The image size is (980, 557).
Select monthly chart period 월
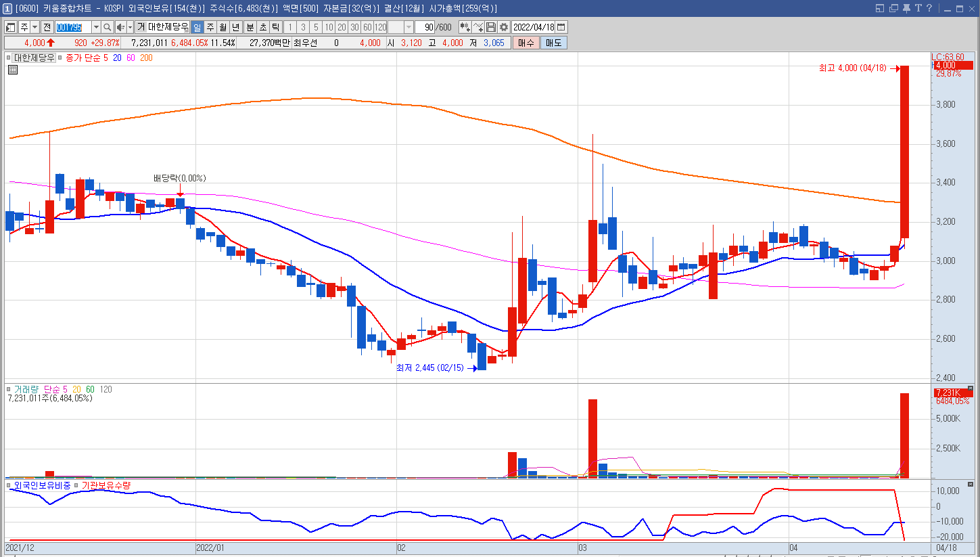pyautogui.click(x=223, y=27)
